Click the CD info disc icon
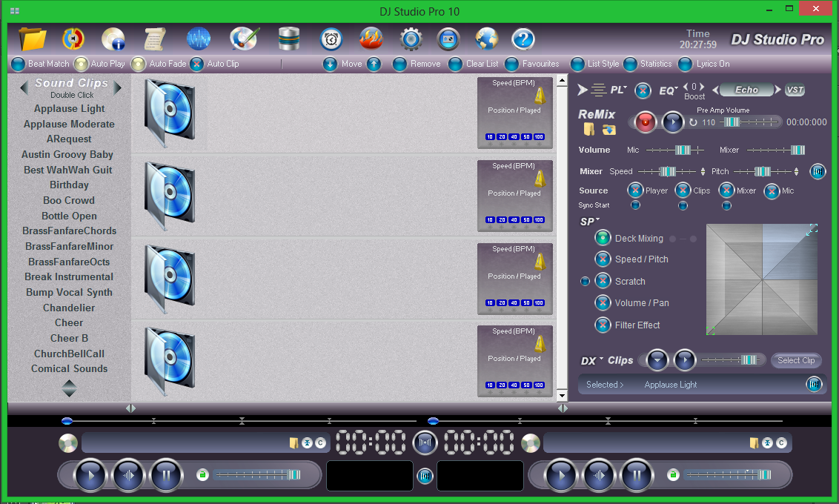Image resolution: width=839 pixels, height=504 pixels. 113,39
